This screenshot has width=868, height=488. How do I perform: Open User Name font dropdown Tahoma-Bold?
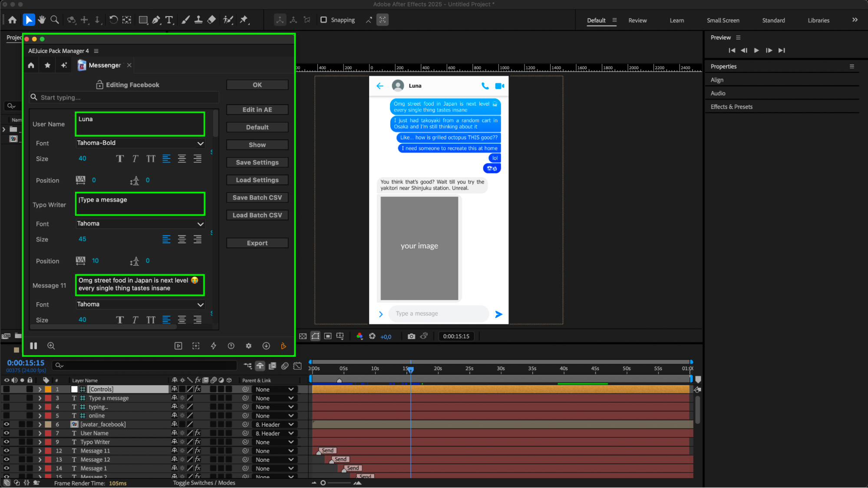pos(140,143)
